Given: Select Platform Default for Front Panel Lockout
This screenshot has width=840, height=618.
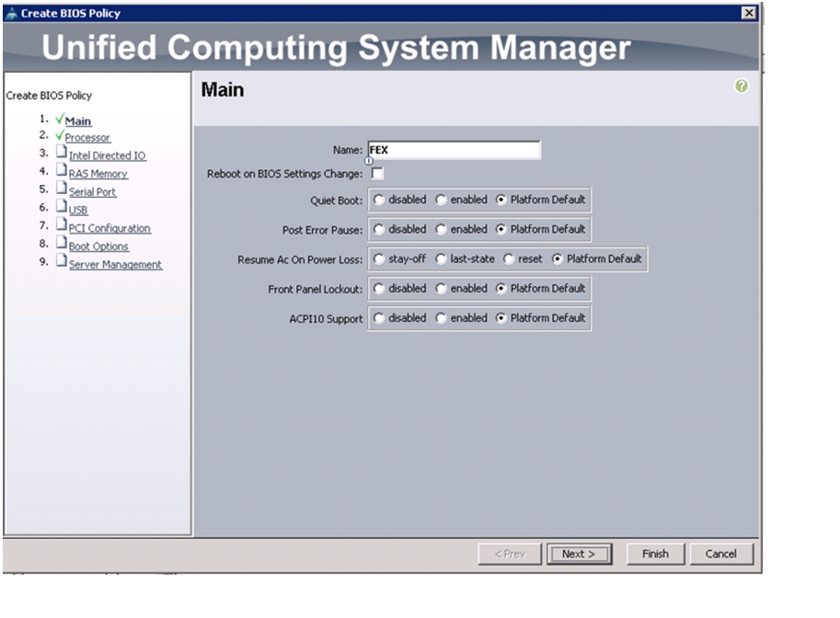Looking at the screenshot, I should point(501,289).
